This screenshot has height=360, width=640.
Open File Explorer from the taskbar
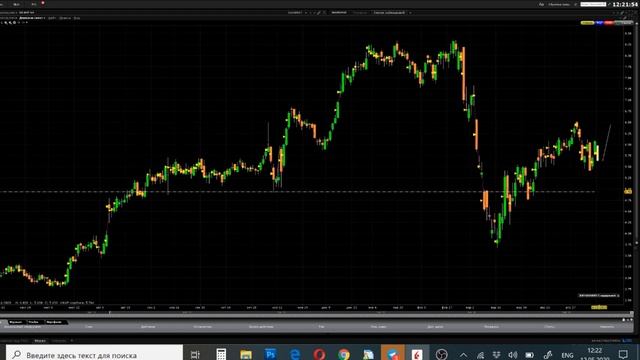point(246,354)
